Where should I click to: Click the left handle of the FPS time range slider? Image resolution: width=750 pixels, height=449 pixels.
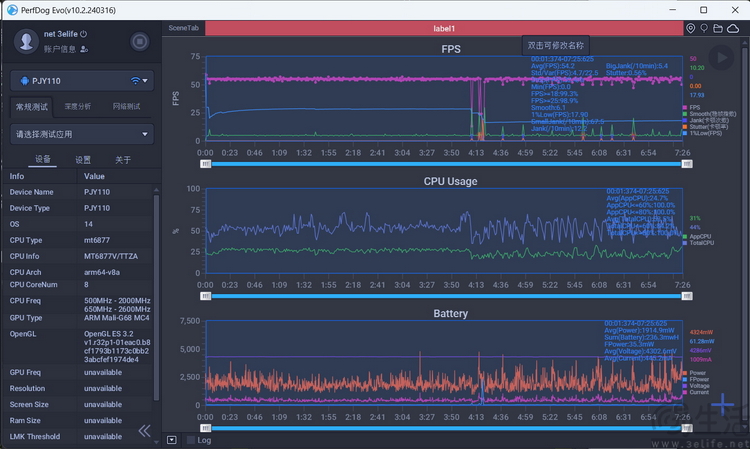[x=205, y=164]
